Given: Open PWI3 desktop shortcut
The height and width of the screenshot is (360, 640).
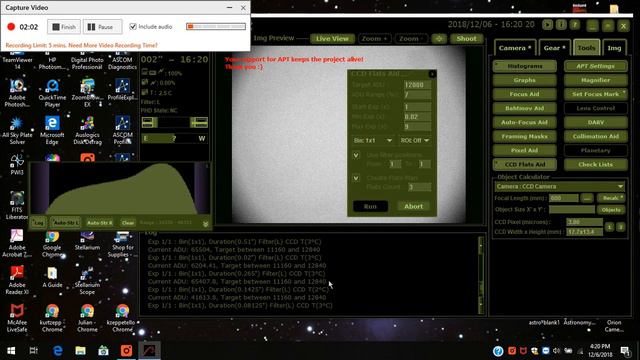Looking at the screenshot, I should click(17, 164).
